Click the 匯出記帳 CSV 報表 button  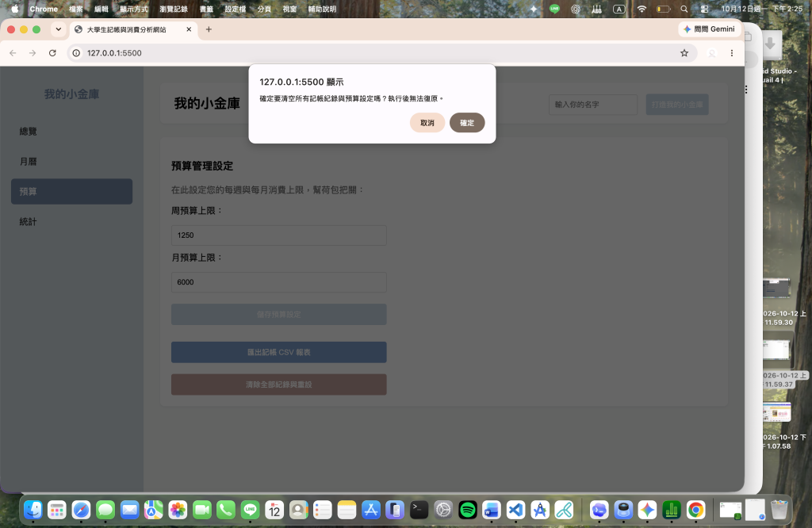tap(278, 352)
